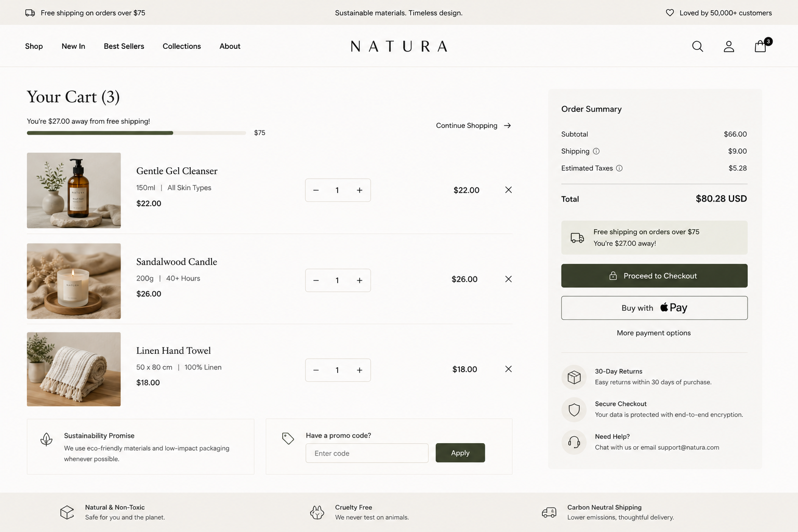Click the Need Help headset icon
The height and width of the screenshot is (532, 798).
[x=574, y=442]
